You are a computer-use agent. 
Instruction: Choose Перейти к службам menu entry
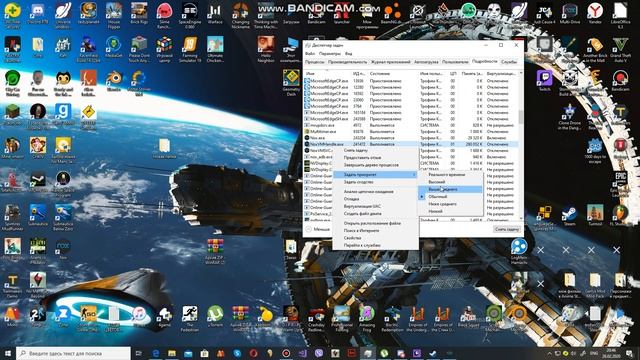(376, 245)
